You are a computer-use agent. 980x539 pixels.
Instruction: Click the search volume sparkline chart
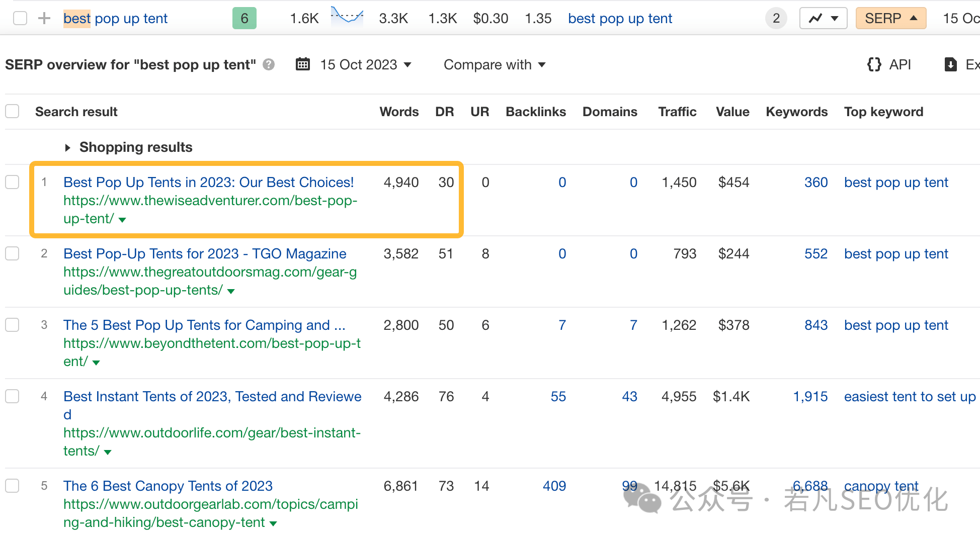coord(347,15)
